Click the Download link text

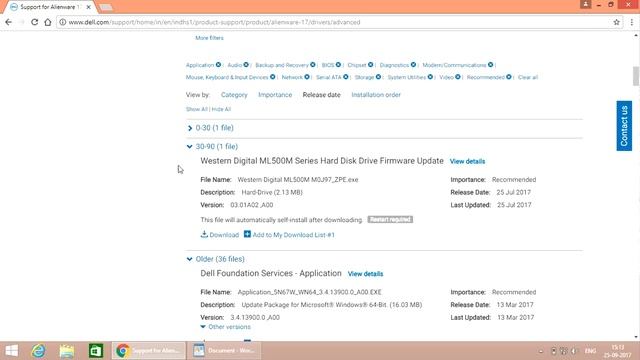click(x=224, y=235)
